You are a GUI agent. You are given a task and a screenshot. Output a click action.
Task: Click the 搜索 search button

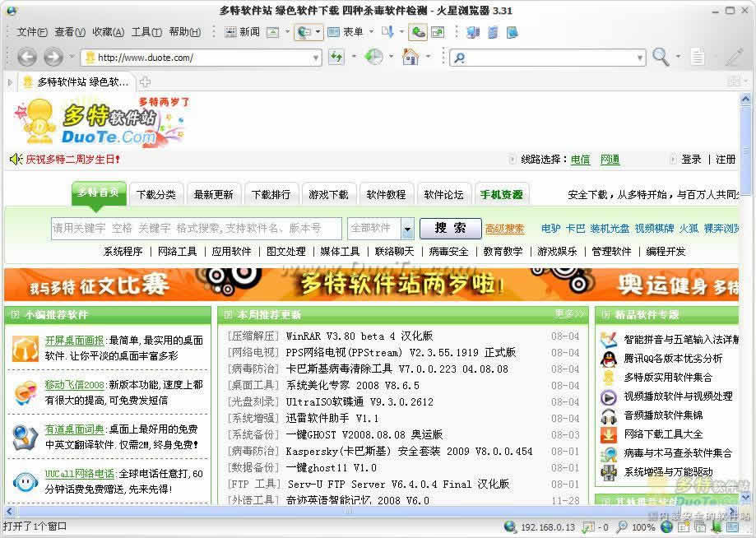tap(450, 228)
